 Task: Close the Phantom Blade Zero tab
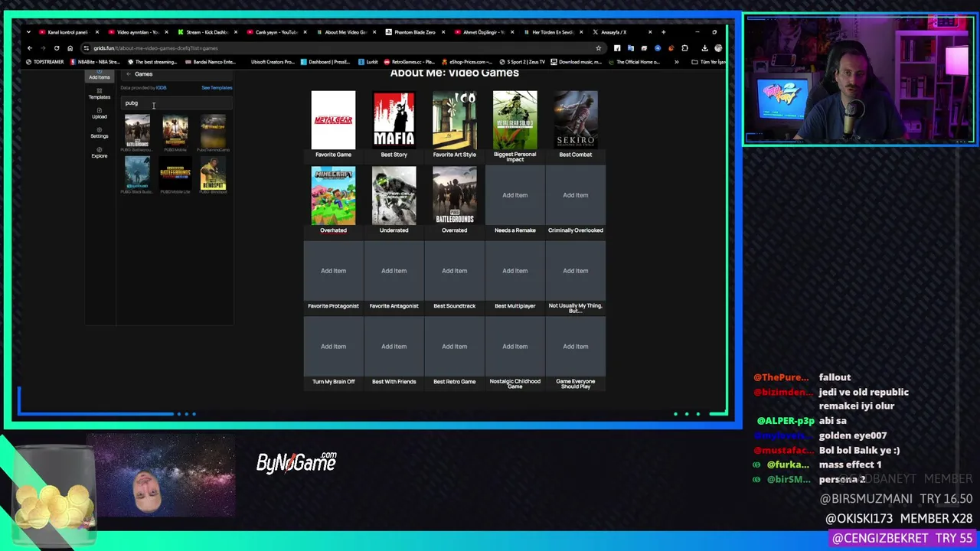445,32
